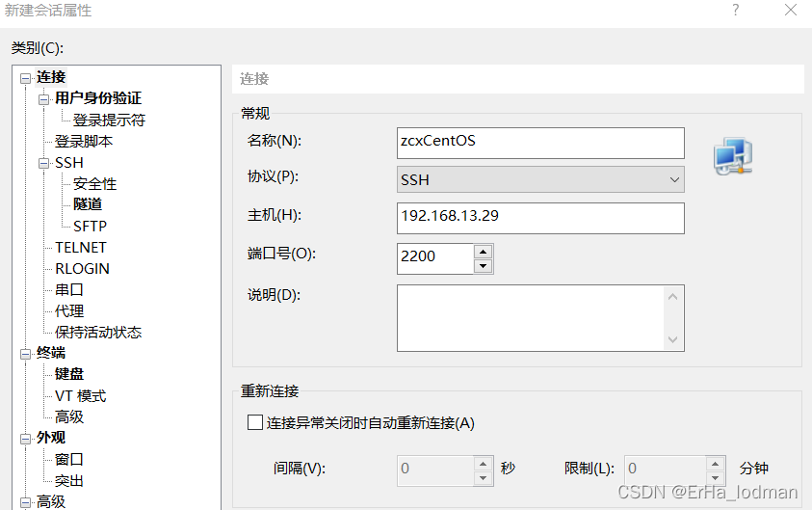The width and height of the screenshot is (812, 510).
Task: Click the 主机 field with 192.168.13.29
Action: click(540, 218)
